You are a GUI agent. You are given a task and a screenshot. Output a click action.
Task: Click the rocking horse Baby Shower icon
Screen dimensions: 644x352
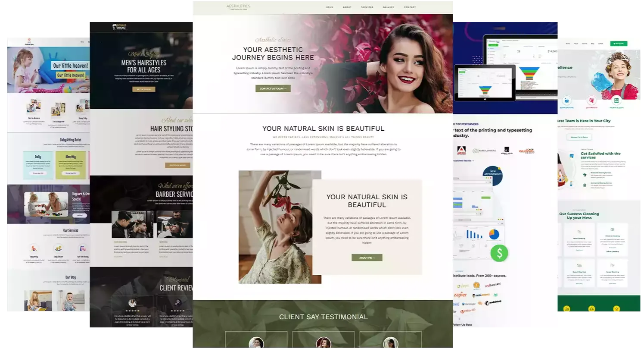[x=59, y=248]
